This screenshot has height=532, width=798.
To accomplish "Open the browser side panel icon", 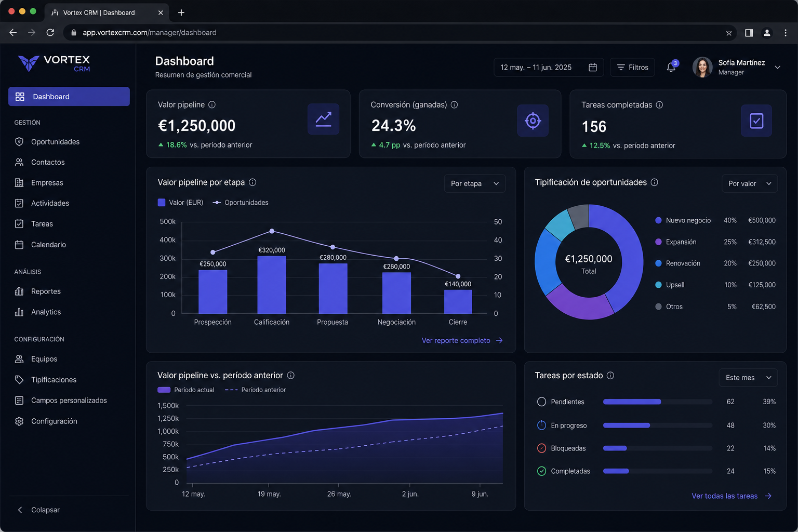I will (x=749, y=33).
